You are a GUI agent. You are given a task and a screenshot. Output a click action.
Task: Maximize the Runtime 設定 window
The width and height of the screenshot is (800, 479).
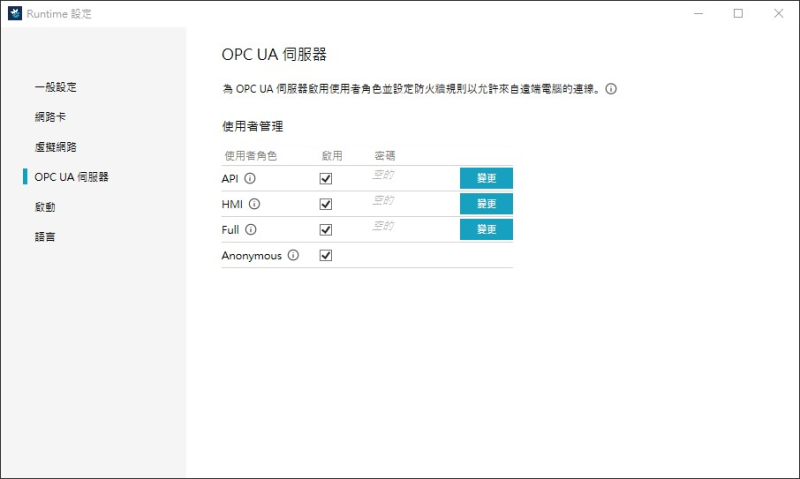(738, 13)
